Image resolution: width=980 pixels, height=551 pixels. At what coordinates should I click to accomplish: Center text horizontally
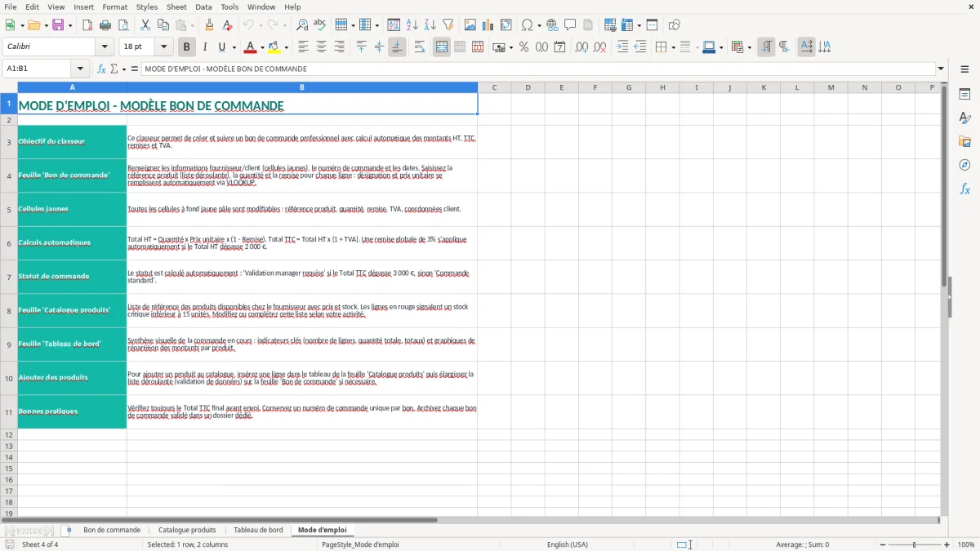coord(321,47)
